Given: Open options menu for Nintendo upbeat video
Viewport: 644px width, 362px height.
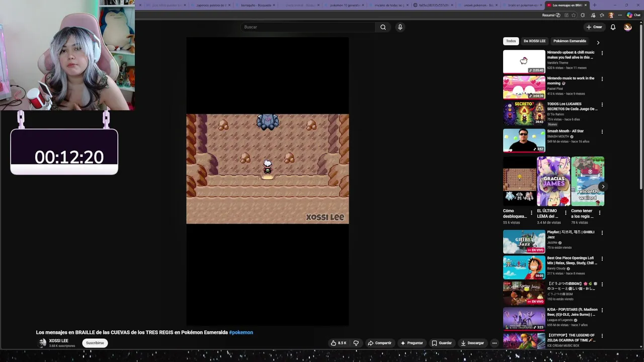Looking at the screenshot, I should [x=602, y=53].
